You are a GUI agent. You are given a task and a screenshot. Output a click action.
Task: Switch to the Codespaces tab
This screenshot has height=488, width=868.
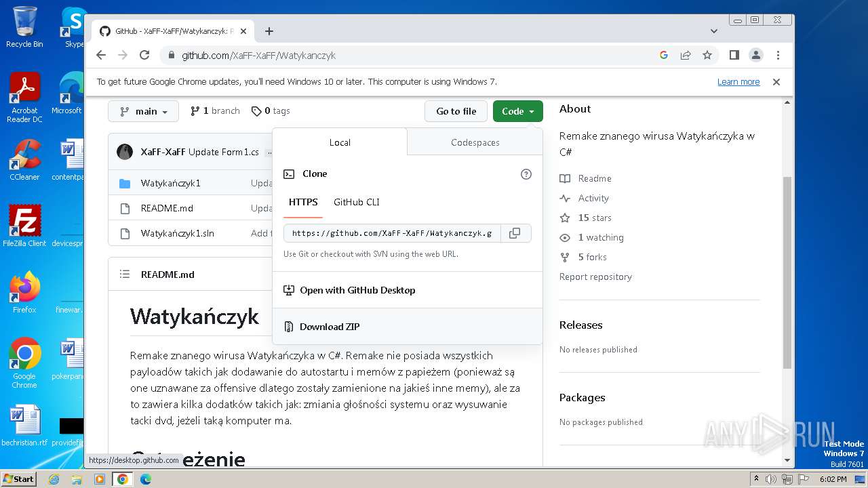click(x=475, y=142)
